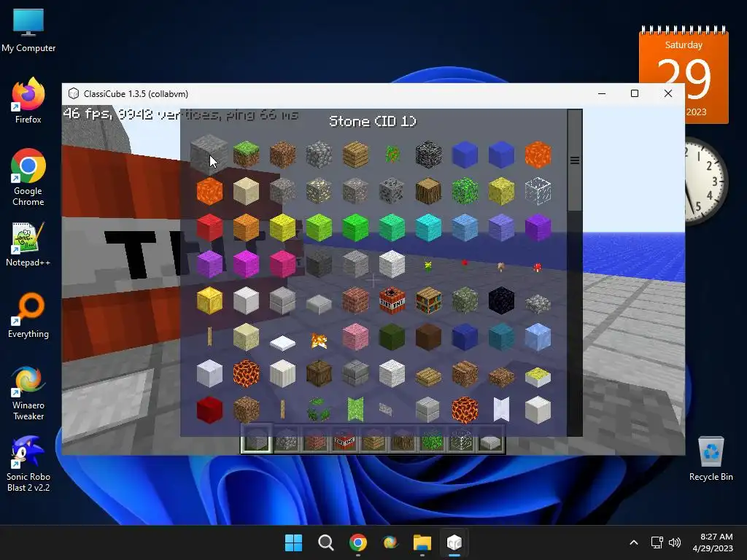
Task: Select the Fire block item
Action: click(x=319, y=340)
